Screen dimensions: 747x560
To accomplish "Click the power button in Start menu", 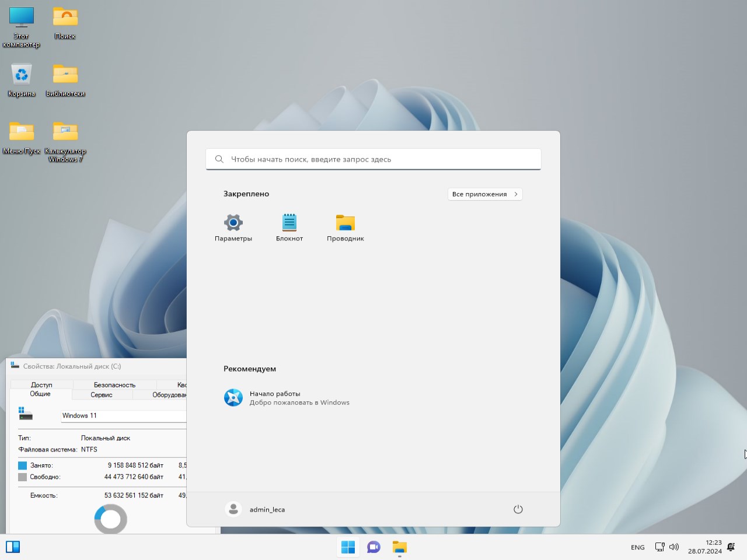I will pyautogui.click(x=518, y=509).
